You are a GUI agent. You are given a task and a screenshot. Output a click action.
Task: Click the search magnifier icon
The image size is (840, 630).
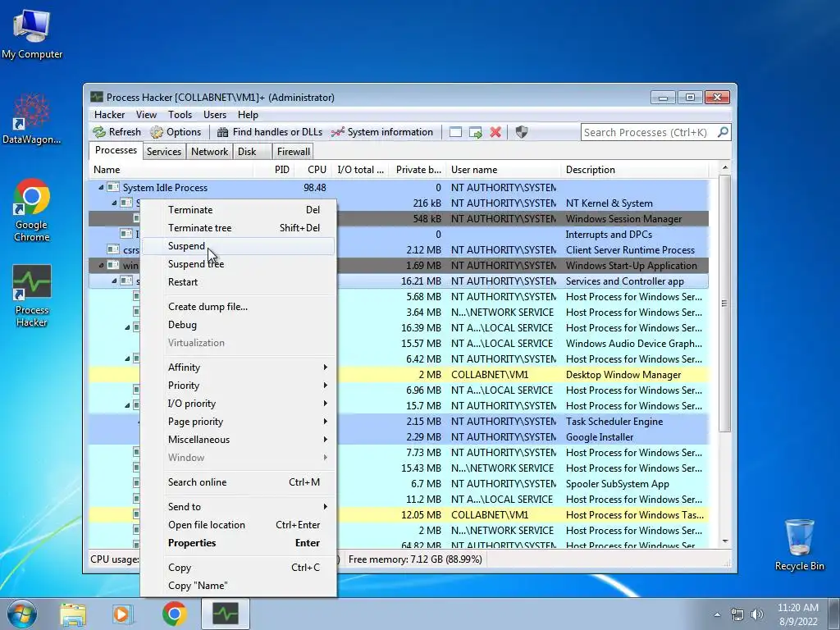723,132
